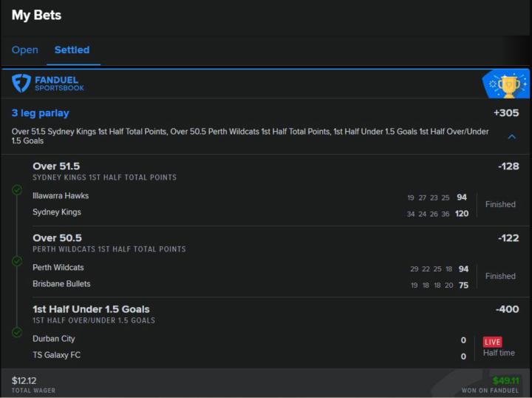Click the Over 51.5 leg heading
This screenshot has width=532, height=398.
click(56, 166)
